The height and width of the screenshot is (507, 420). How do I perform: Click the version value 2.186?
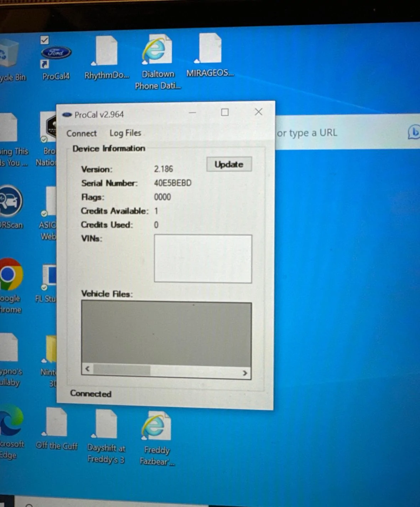(164, 169)
